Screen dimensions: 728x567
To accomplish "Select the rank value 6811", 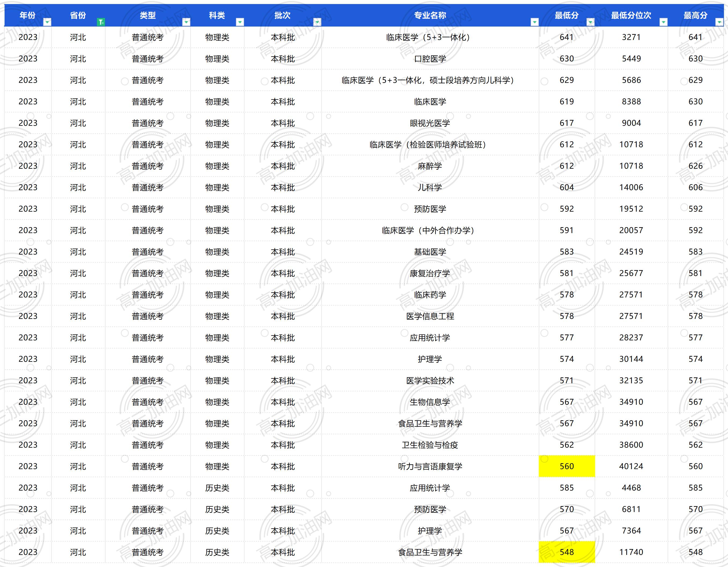I will tap(631, 509).
